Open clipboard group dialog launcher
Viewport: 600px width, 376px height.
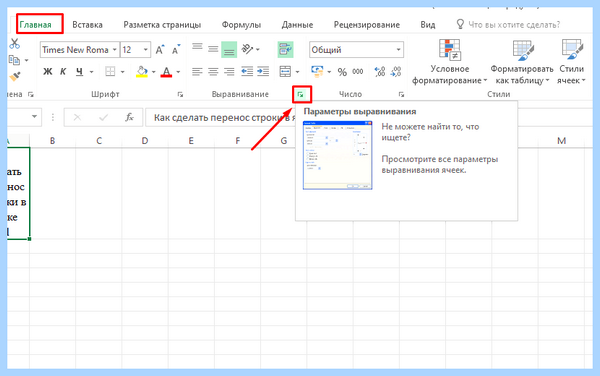coord(31,94)
